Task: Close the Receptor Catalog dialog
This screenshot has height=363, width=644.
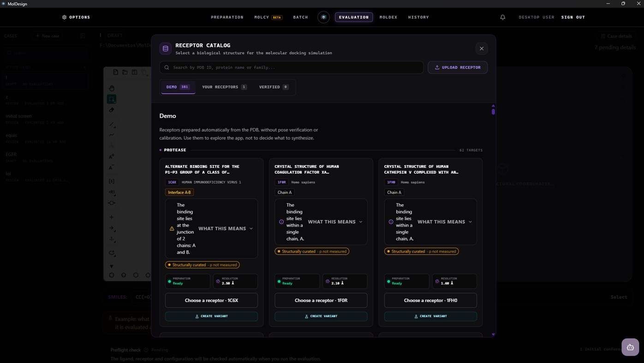Action: [482, 48]
